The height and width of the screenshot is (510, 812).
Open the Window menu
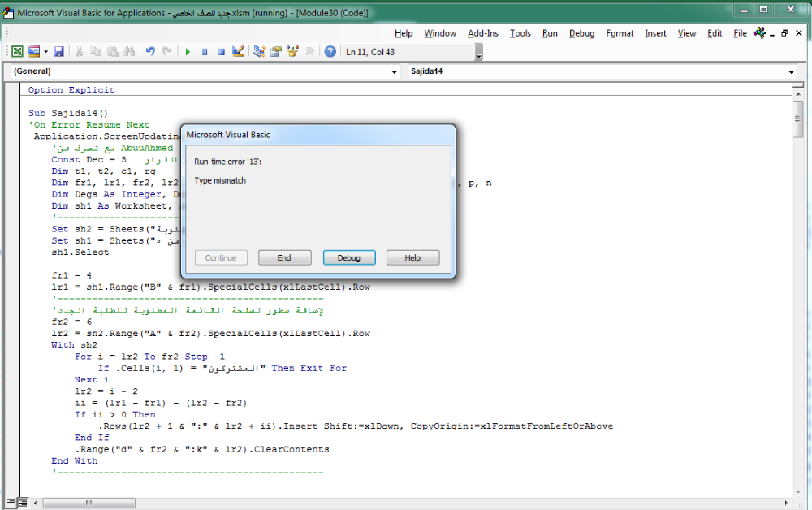tap(440, 33)
